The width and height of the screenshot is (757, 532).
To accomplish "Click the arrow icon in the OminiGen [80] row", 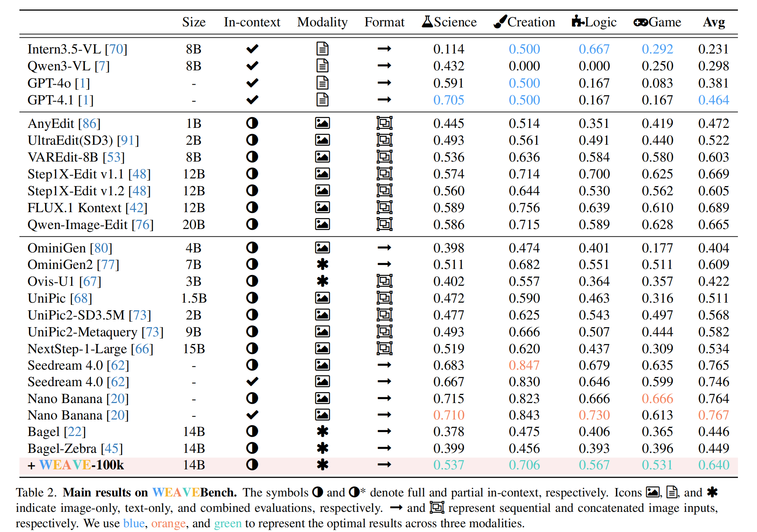I will [384, 248].
